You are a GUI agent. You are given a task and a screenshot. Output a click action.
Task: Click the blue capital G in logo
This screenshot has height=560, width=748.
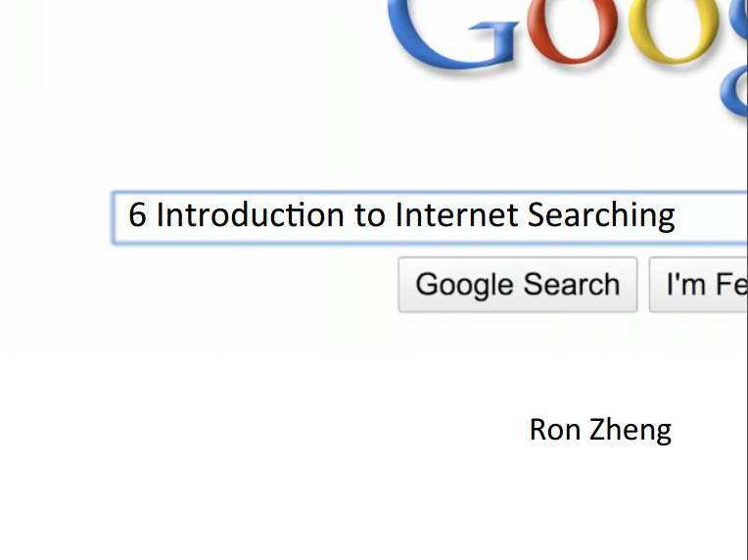(x=451, y=34)
